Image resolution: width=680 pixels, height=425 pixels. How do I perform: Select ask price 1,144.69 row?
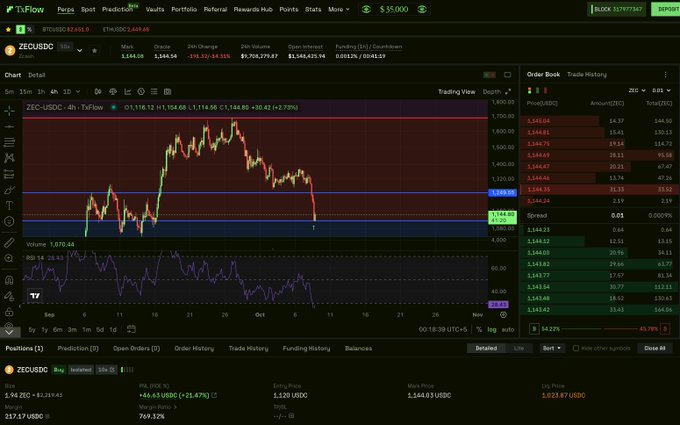point(599,155)
